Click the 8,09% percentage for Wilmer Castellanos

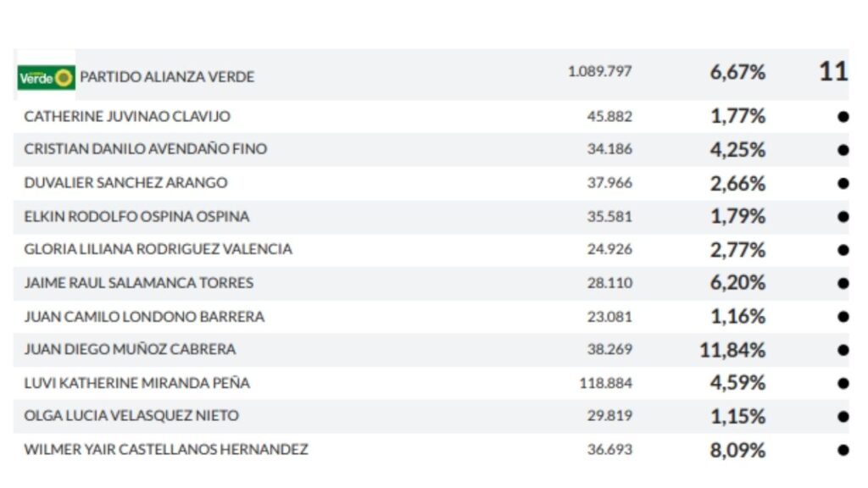737,450
